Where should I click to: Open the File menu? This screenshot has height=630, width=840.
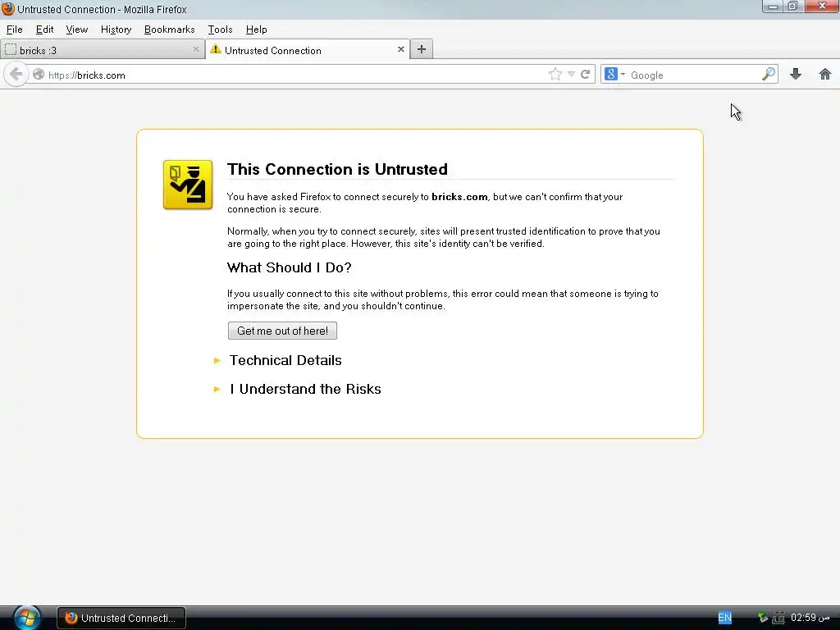pos(15,30)
